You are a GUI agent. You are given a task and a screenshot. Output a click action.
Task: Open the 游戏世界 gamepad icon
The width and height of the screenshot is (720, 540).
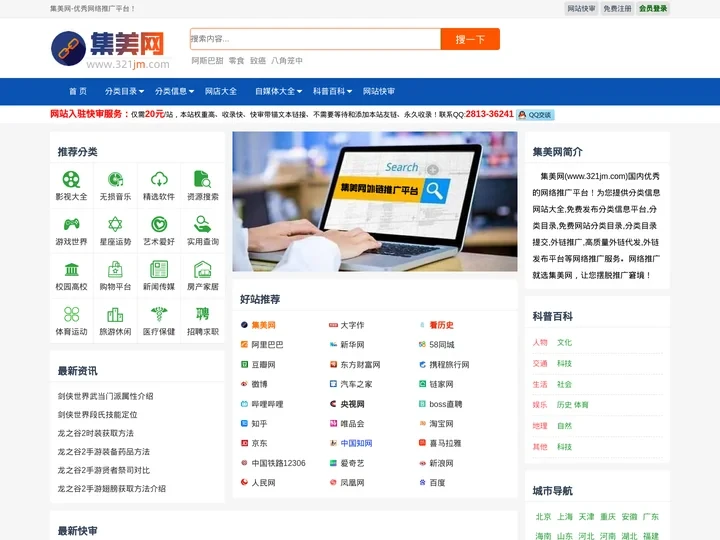pos(71,225)
